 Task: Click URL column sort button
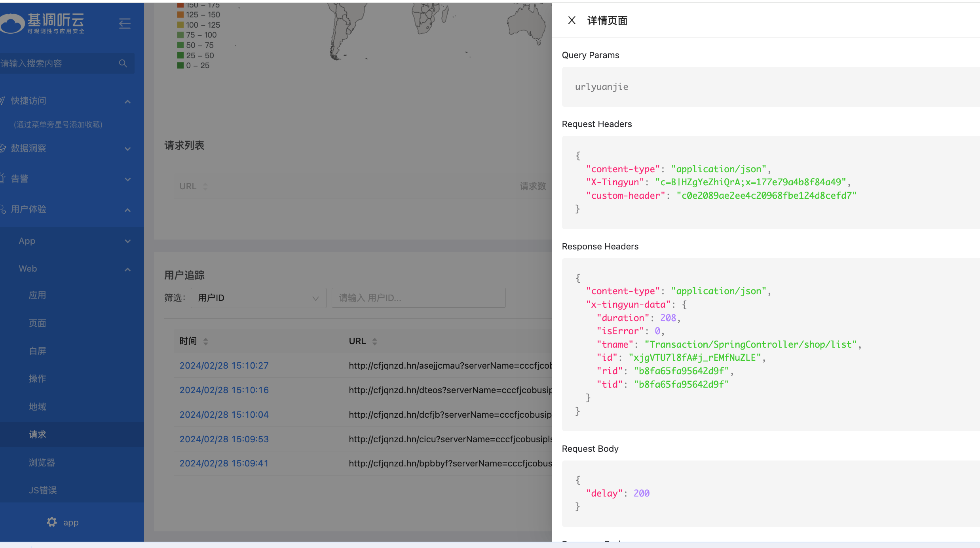205,186
